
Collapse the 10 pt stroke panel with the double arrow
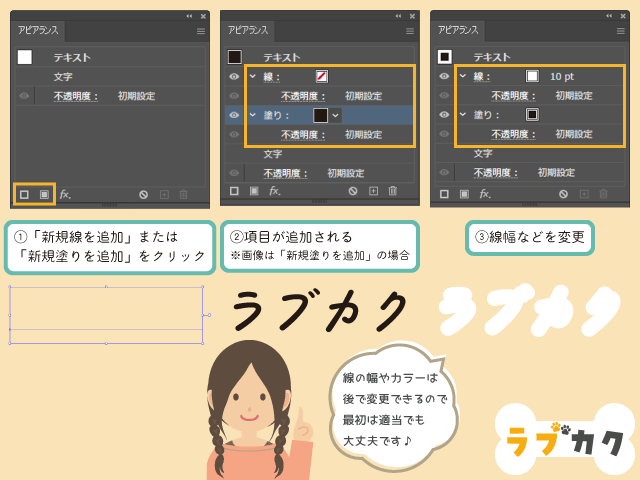tap(609, 16)
